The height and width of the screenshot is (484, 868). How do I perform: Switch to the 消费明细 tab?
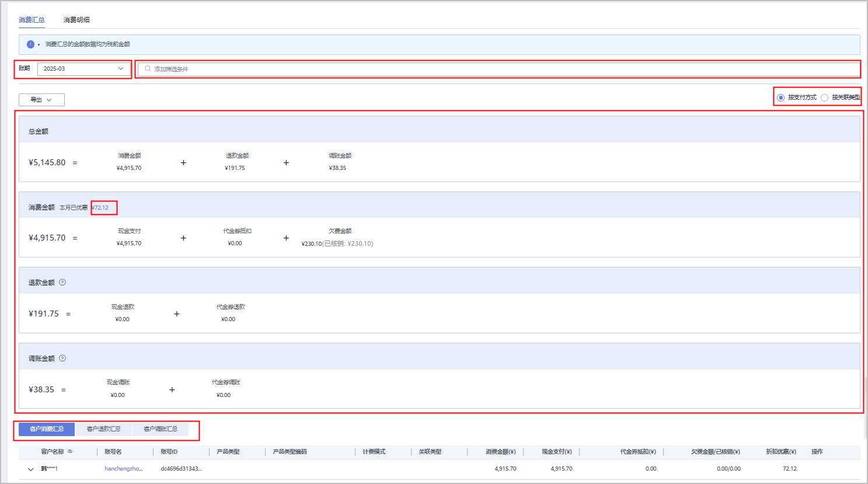tap(76, 20)
